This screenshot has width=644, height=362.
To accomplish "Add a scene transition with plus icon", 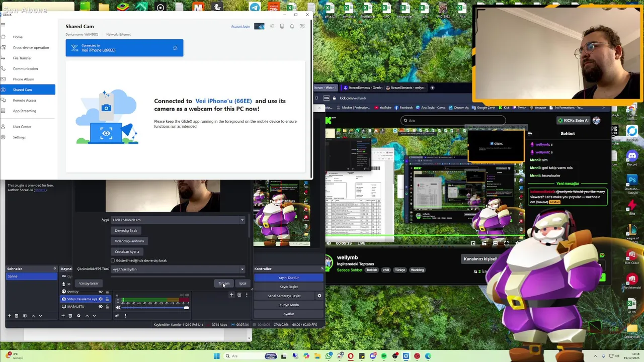I will [x=231, y=295].
